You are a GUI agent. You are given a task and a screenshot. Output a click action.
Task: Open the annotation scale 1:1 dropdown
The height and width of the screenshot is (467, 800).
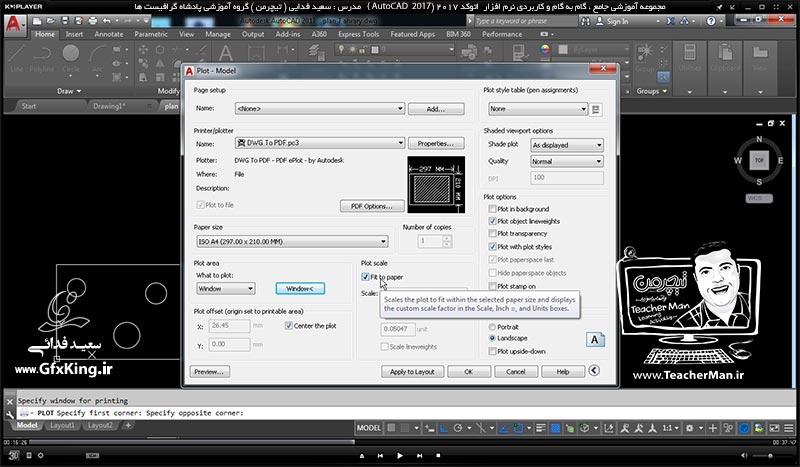(x=670, y=428)
